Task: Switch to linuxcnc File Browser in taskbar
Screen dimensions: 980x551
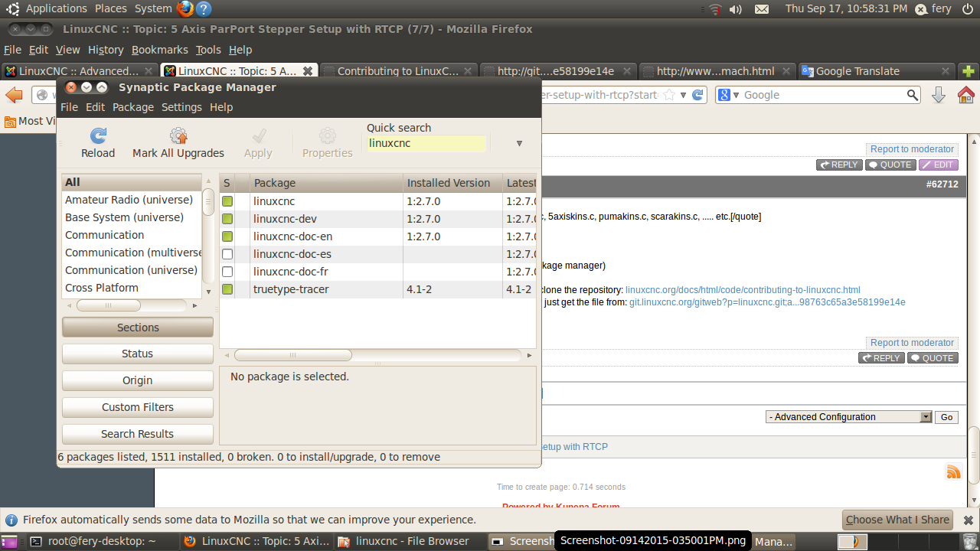Action: pyautogui.click(x=412, y=541)
